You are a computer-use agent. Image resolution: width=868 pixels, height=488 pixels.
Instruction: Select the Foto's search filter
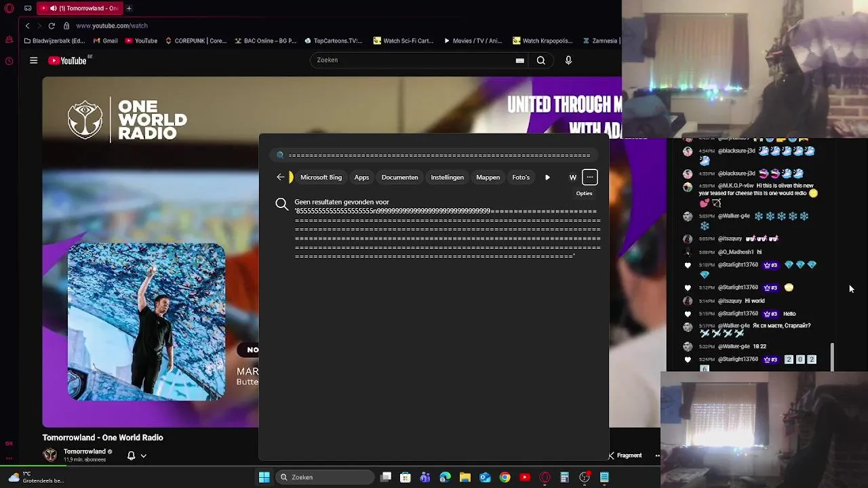[x=521, y=178]
